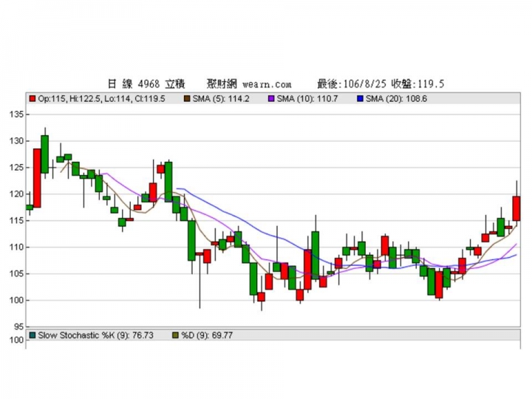Click the 115 price axis label

pos(16,220)
